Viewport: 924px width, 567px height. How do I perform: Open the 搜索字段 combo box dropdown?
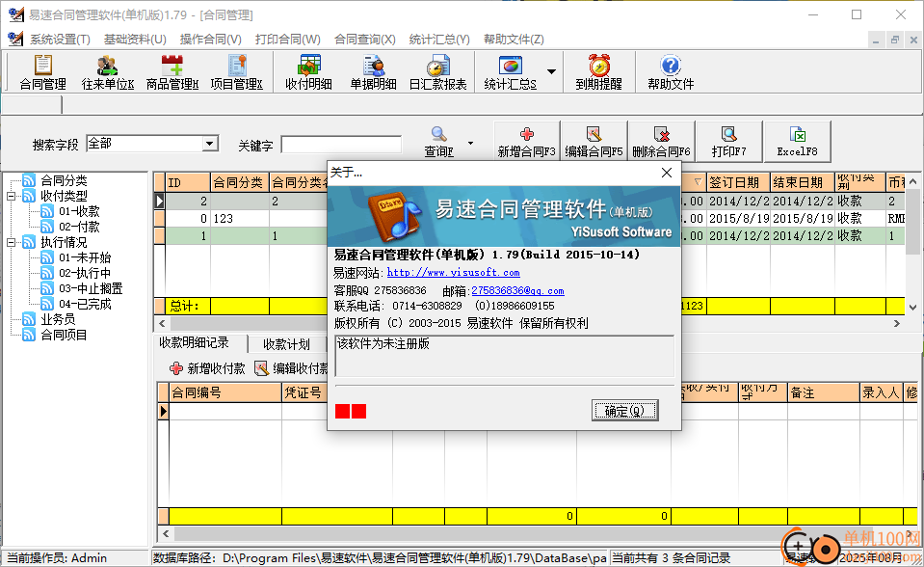coord(209,144)
